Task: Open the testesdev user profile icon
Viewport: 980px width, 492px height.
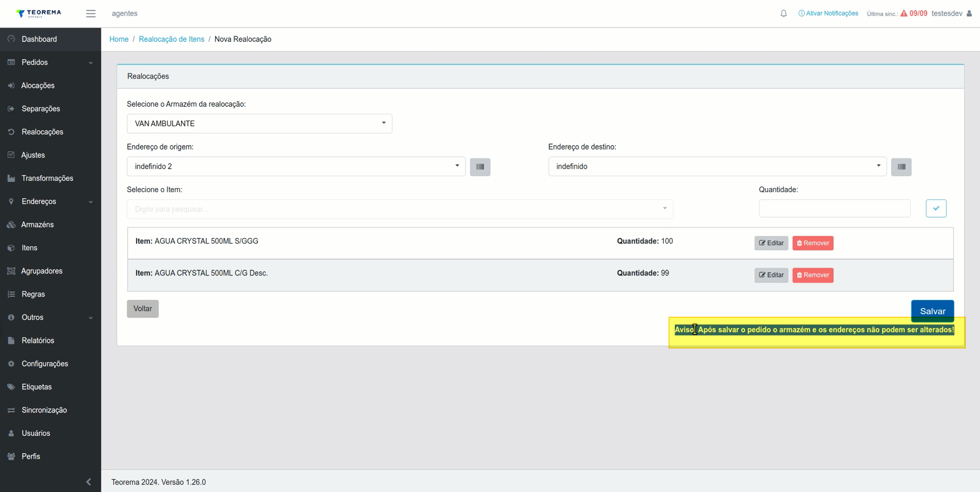Action: 969,13
